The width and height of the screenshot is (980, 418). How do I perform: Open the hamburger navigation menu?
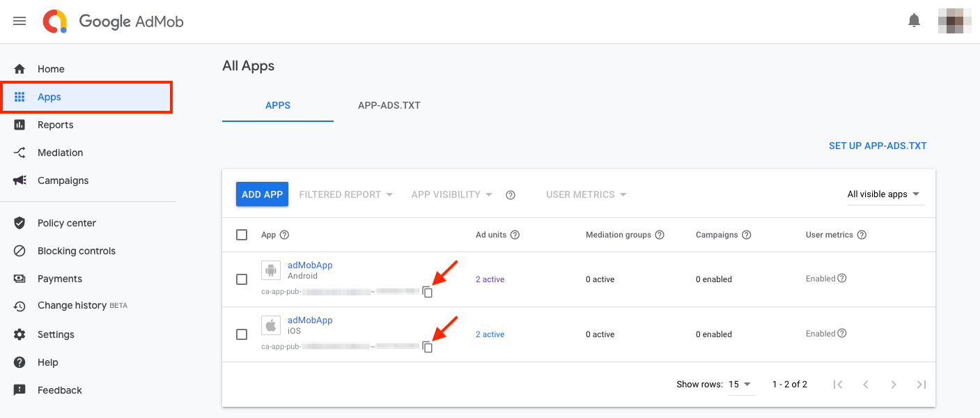[20, 21]
